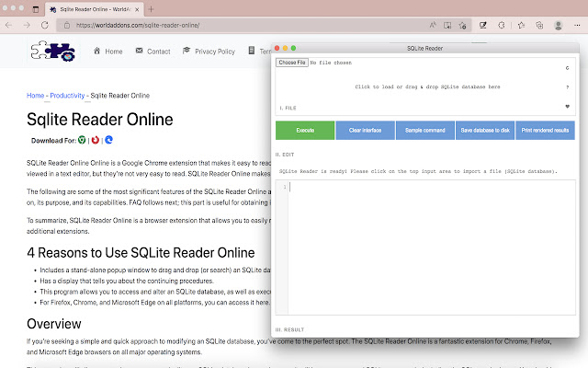Open the browser profile avatar
This screenshot has height=368, width=588.
click(558, 25)
